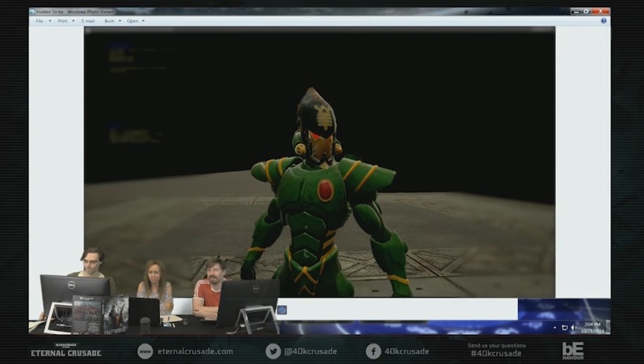The image size is (644, 364).
Task: Show hidden system tray icons arrow
Action: pos(554,328)
